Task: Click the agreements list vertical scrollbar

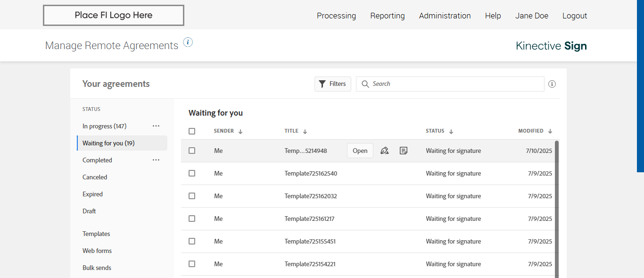Action: [x=557, y=208]
